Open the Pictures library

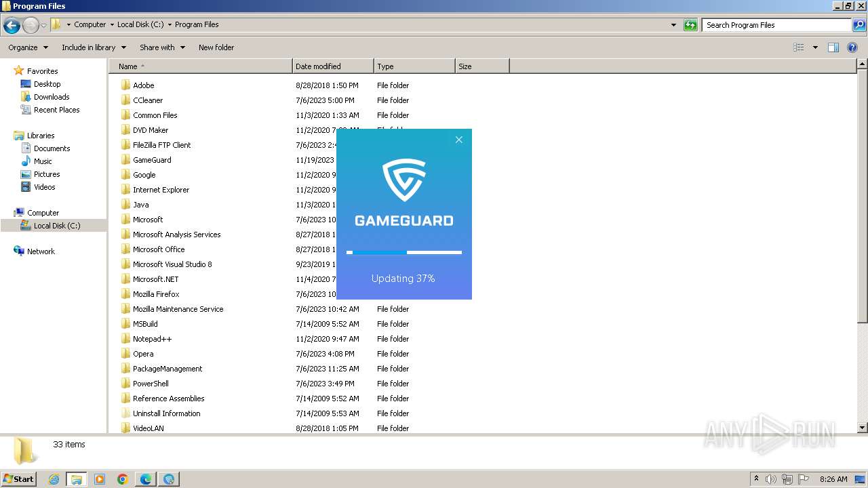(x=47, y=174)
